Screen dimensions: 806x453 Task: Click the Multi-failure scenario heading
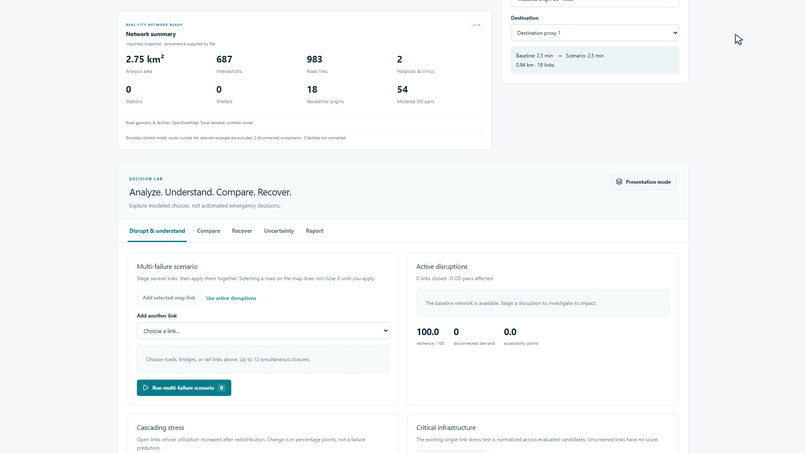[x=167, y=266]
